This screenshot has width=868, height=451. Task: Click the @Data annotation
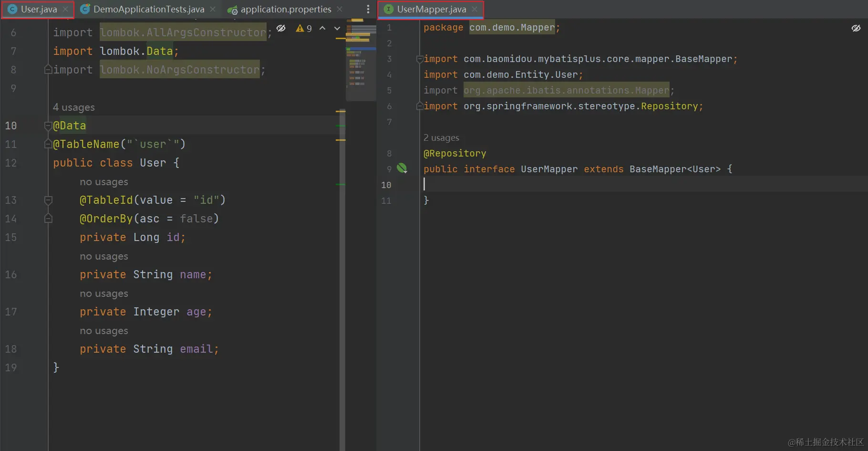coord(70,126)
